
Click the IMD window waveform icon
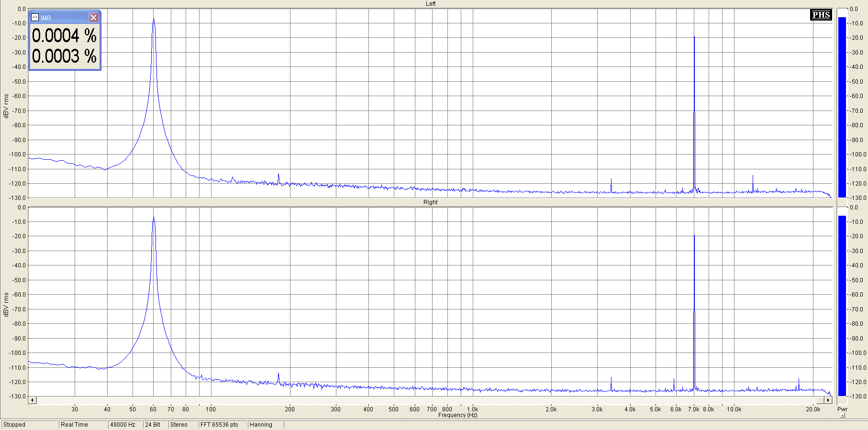click(35, 18)
